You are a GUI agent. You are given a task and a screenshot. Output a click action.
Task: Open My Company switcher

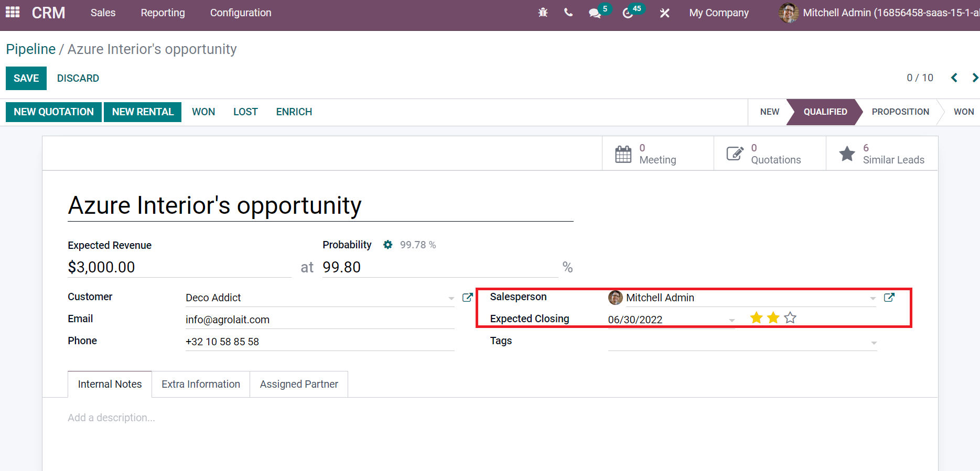pos(719,13)
